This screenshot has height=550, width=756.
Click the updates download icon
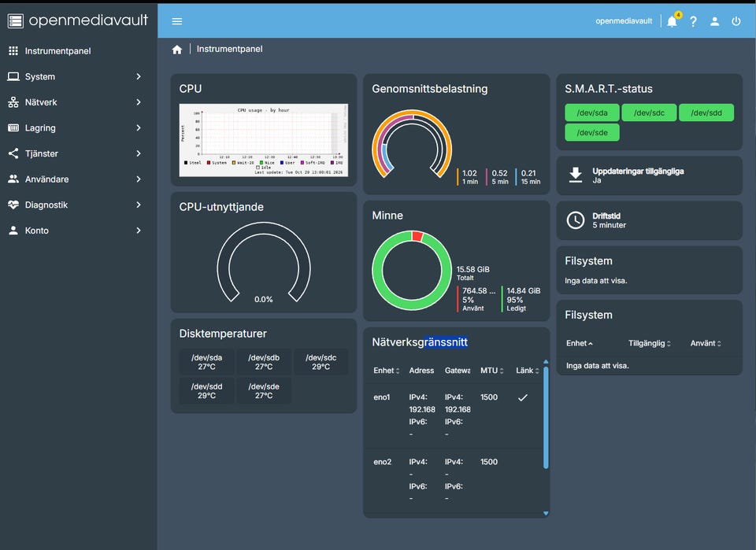(576, 175)
